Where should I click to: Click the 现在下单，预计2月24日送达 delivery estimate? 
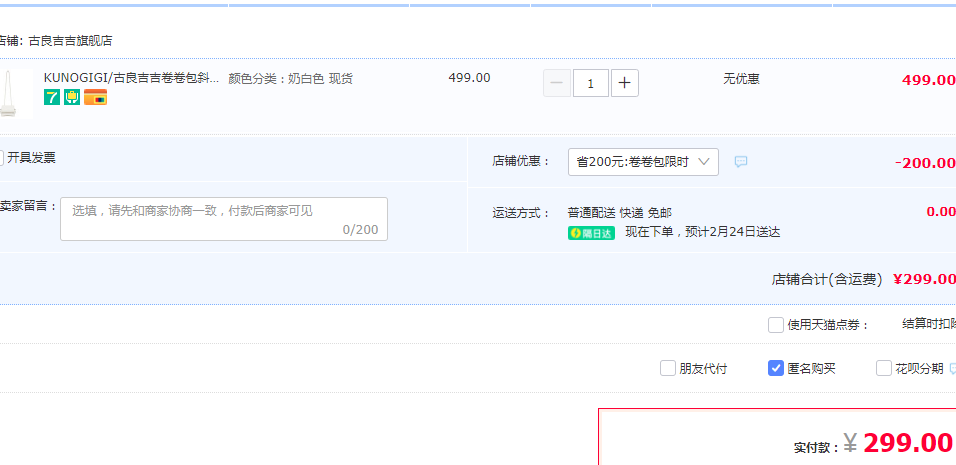coord(702,232)
